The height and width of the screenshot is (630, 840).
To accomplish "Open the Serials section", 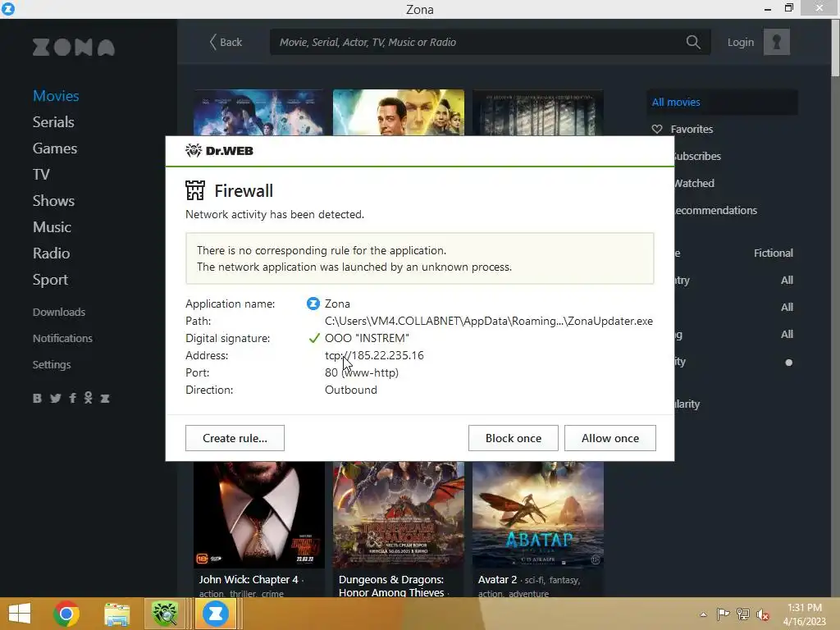I will [53, 122].
